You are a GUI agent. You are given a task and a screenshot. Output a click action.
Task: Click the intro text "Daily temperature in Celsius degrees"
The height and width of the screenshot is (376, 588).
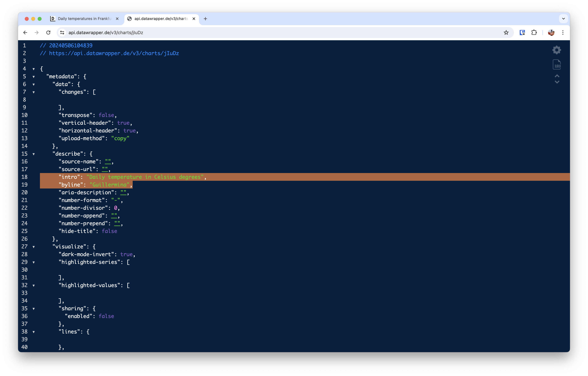(x=145, y=177)
